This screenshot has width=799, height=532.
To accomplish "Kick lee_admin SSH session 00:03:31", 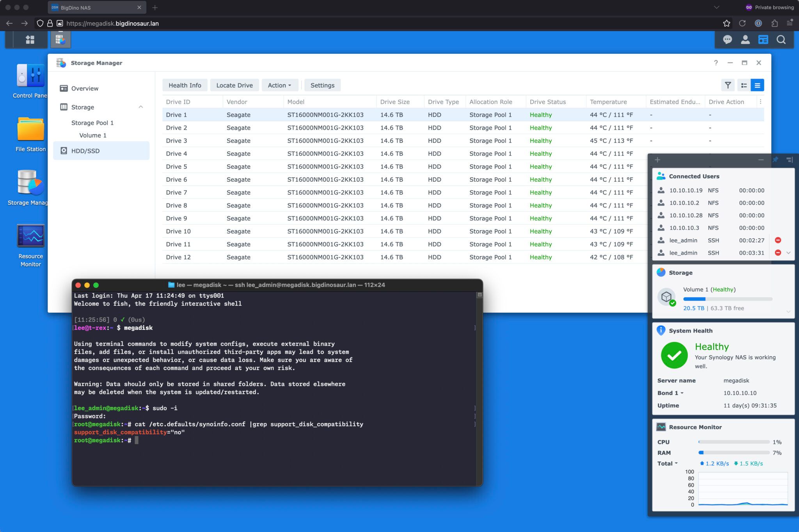I will coord(778,253).
